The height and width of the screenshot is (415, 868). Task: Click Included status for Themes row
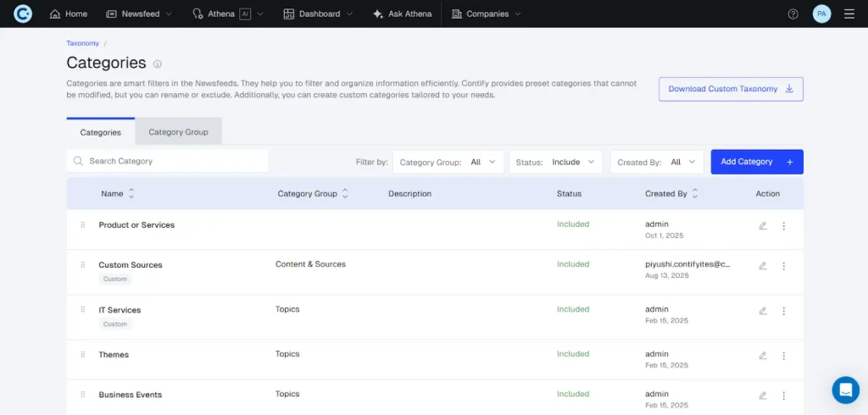pos(573,353)
